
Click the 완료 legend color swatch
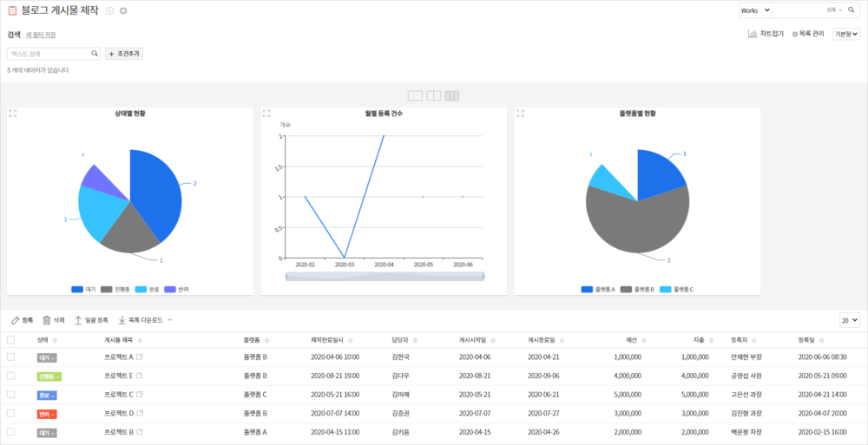[x=140, y=290]
